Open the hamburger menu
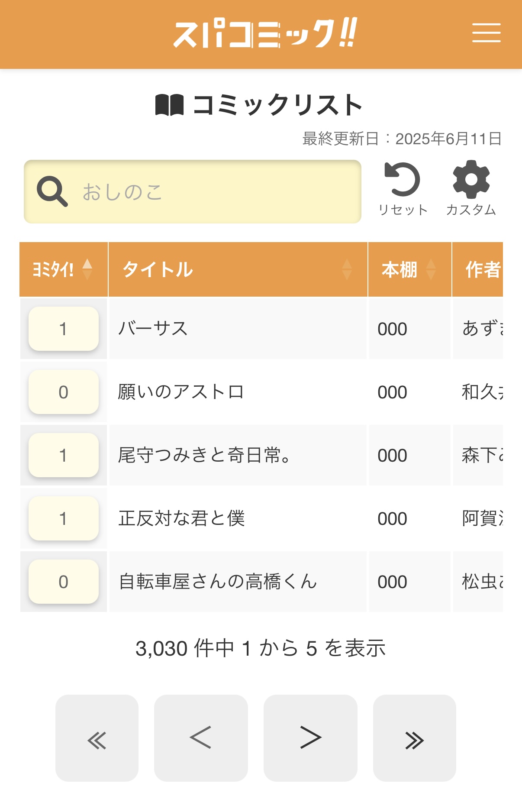Viewport: 522px width, 812px height. pos(486,33)
